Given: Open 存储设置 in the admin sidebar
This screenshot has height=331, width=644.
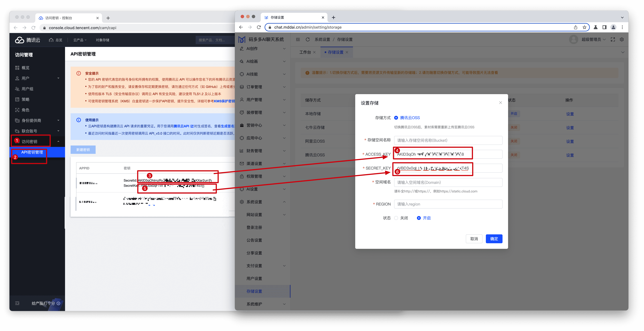Looking at the screenshot, I should coord(263,291).
